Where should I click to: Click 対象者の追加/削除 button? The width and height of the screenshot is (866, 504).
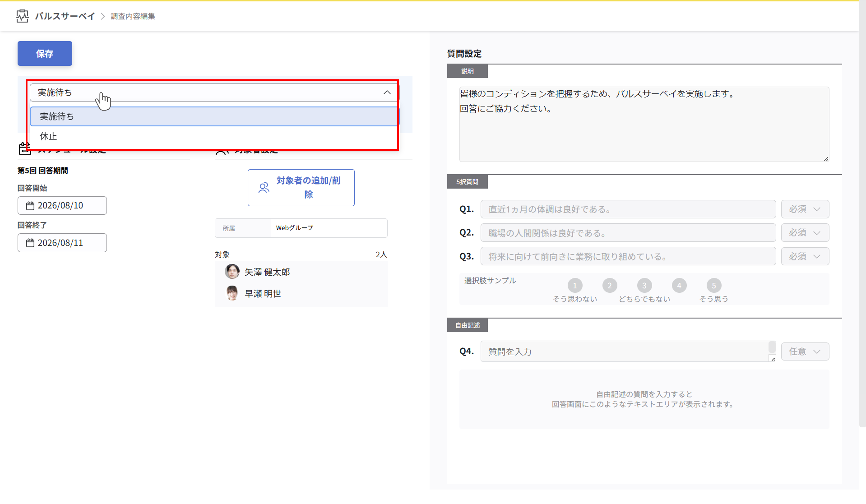(x=301, y=188)
